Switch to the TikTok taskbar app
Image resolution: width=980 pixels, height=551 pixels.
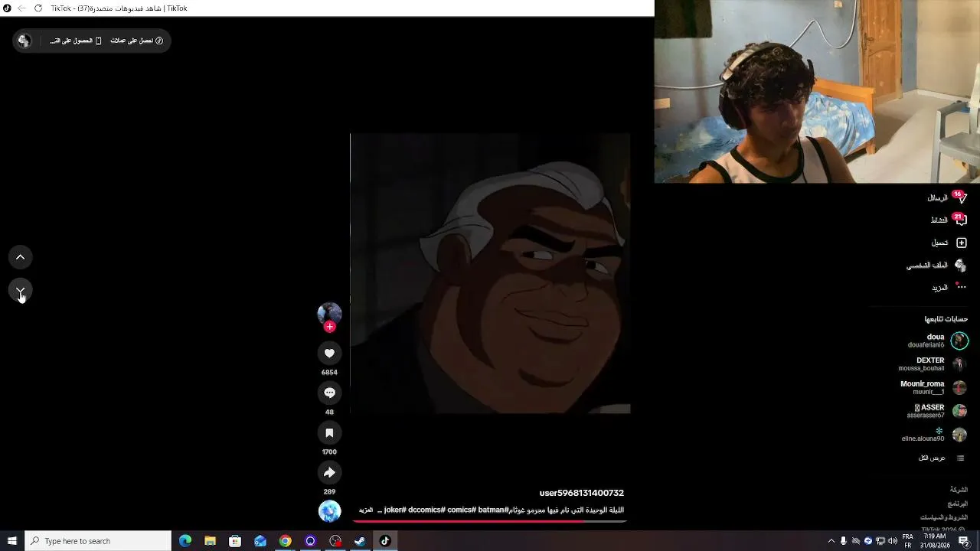385,541
